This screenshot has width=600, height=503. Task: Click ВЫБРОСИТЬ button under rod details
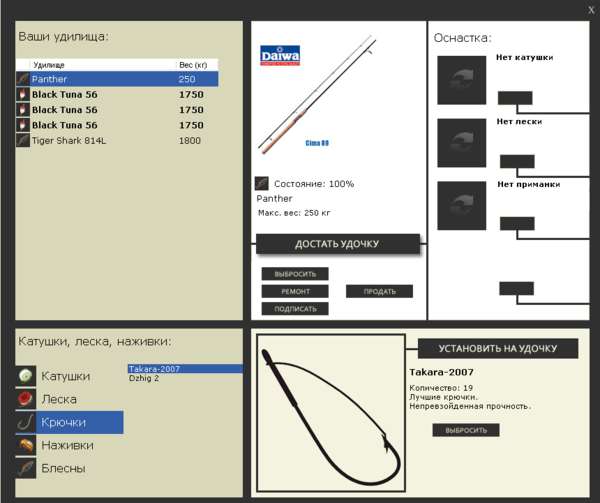tap(295, 274)
